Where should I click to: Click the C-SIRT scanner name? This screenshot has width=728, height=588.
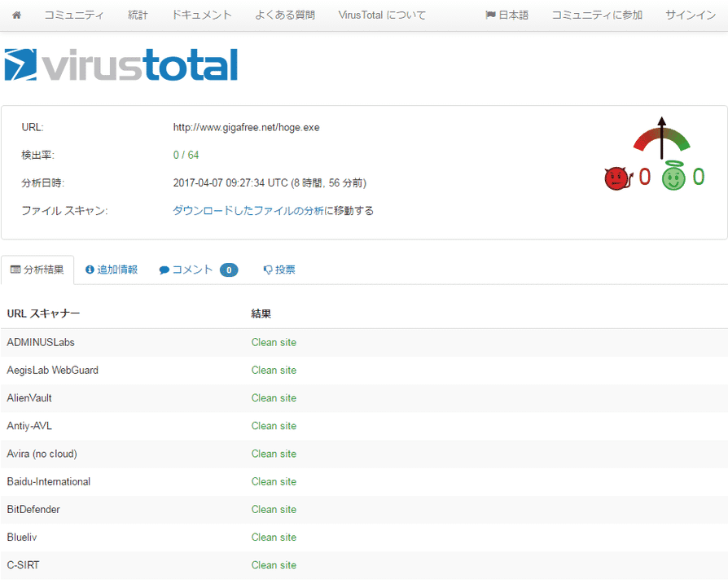[x=24, y=565]
